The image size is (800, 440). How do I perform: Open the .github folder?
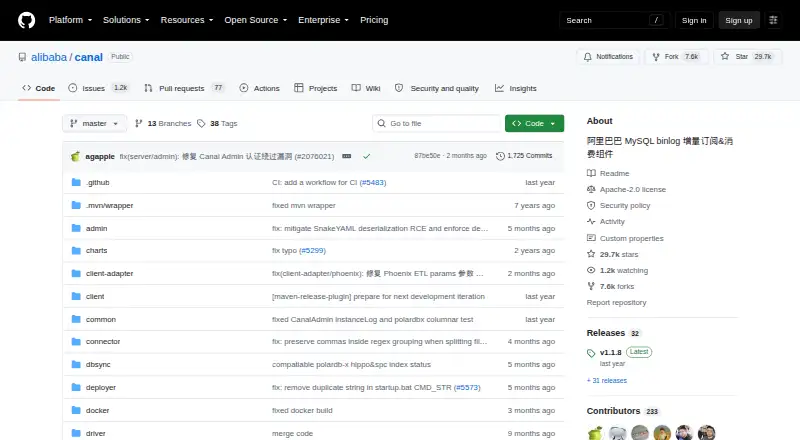[97, 182]
